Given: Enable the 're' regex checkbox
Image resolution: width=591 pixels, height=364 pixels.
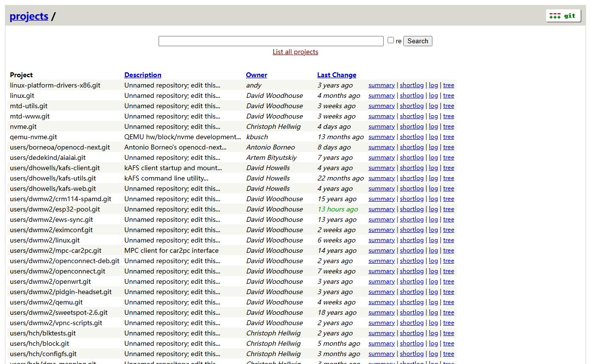Looking at the screenshot, I should pos(391,40).
